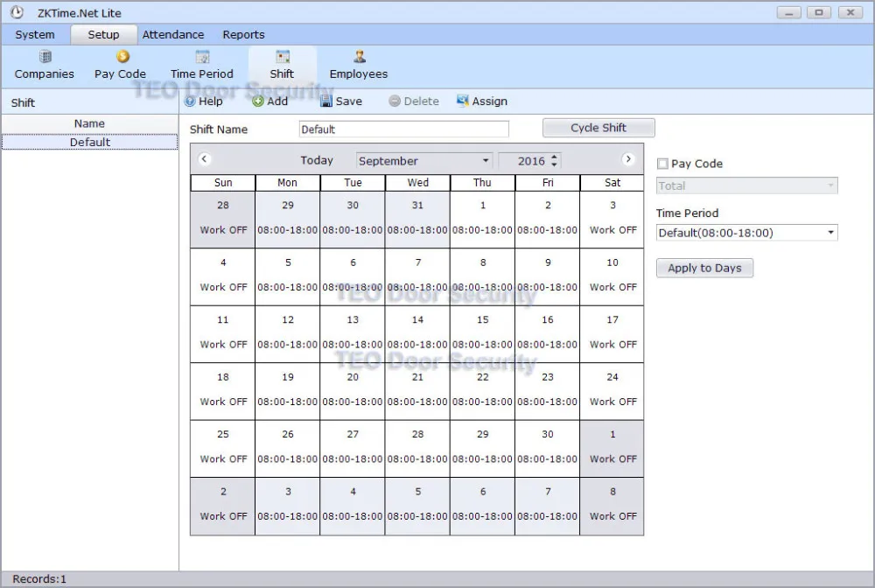875x588 pixels.
Task: Click the Apply to Days button
Action: pos(704,268)
